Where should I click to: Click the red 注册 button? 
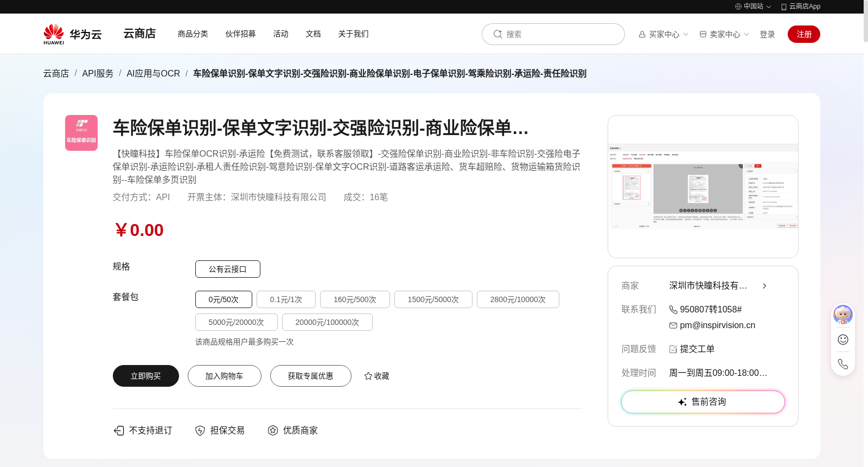coord(804,34)
